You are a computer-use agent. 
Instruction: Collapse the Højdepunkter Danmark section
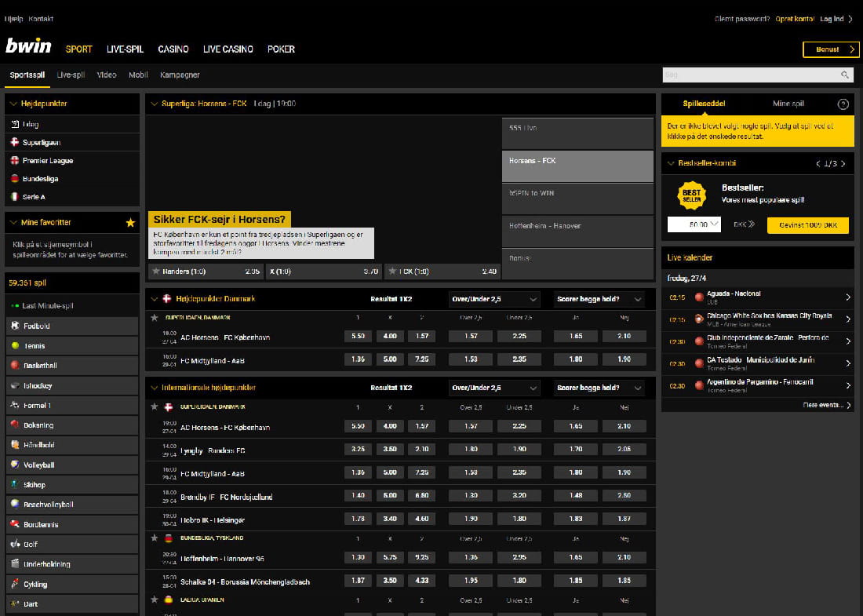tap(154, 299)
